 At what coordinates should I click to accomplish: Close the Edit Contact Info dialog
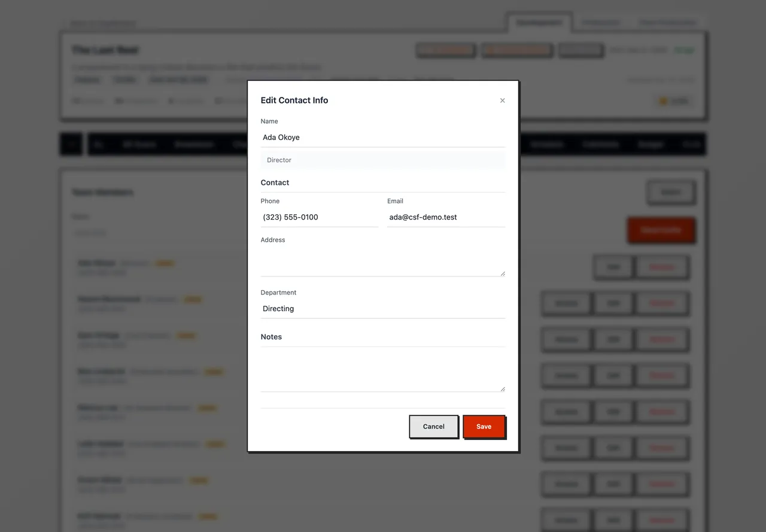(x=502, y=101)
